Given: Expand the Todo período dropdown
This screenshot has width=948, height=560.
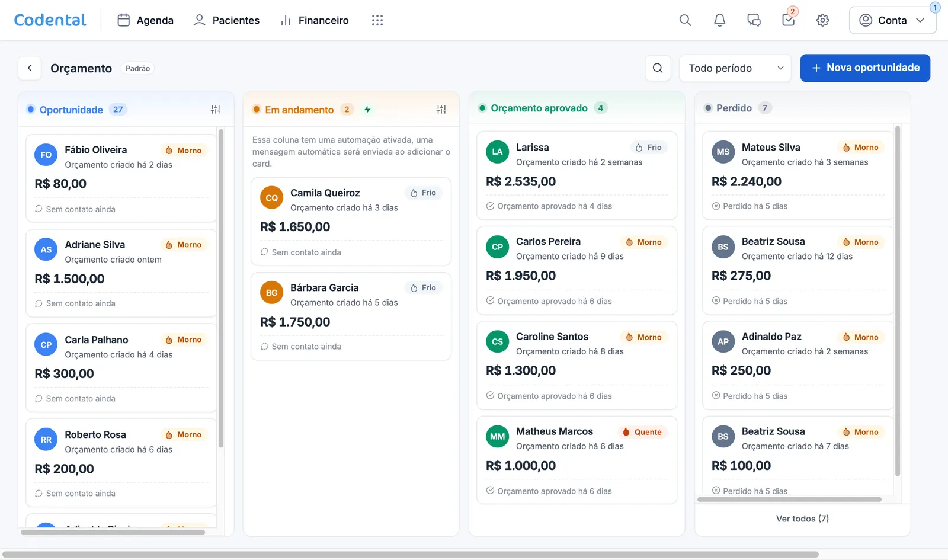Looking at the screenshot, I should [x=735, y=68].
